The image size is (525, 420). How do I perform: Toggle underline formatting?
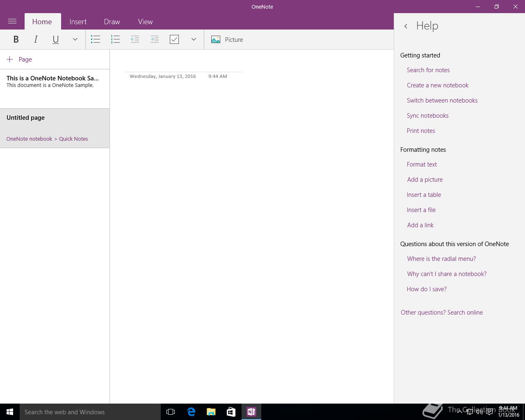coord(55,39)
